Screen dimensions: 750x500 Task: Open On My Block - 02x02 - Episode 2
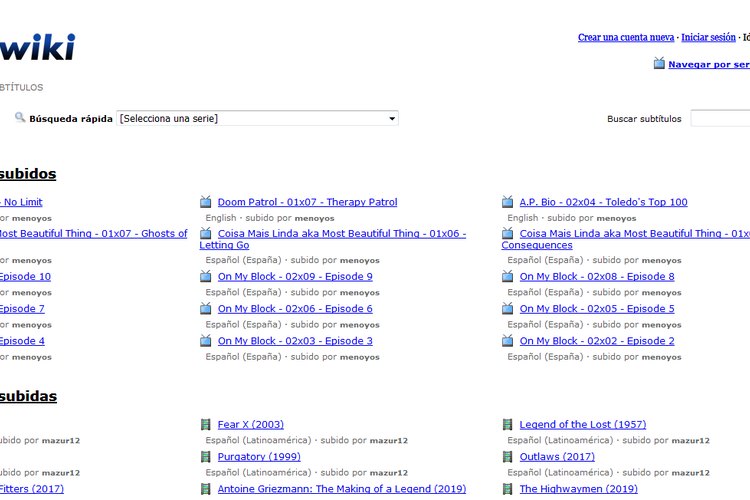[597, 341]
